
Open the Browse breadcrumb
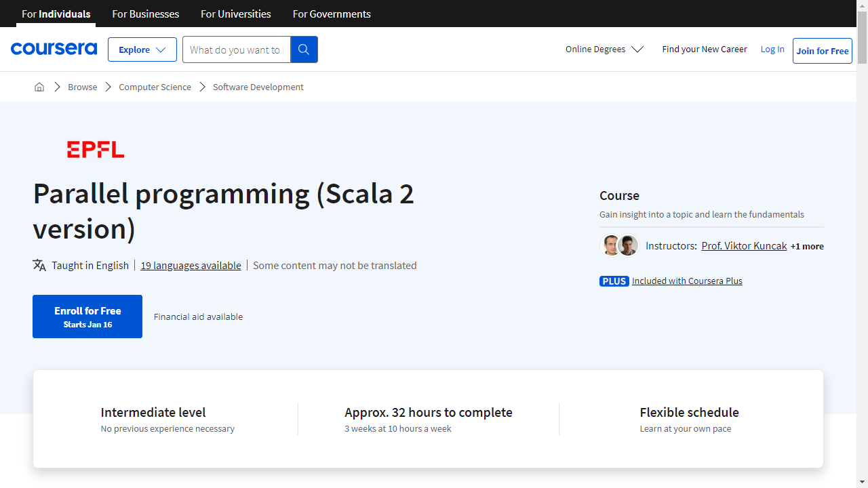[x=83, y=87]
